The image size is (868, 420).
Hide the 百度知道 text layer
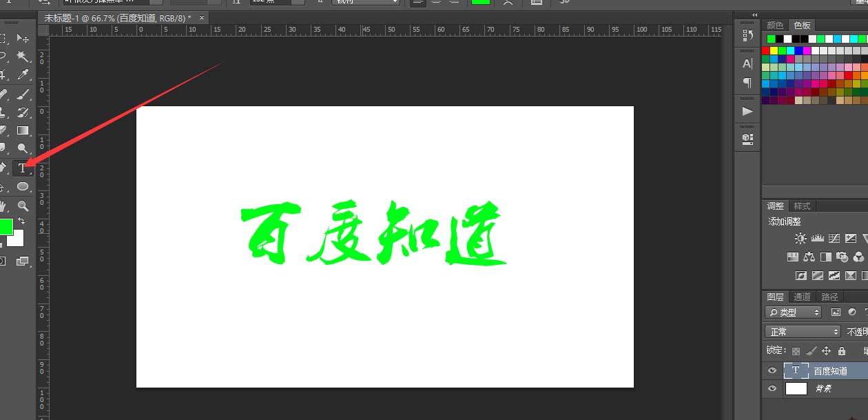772,371
